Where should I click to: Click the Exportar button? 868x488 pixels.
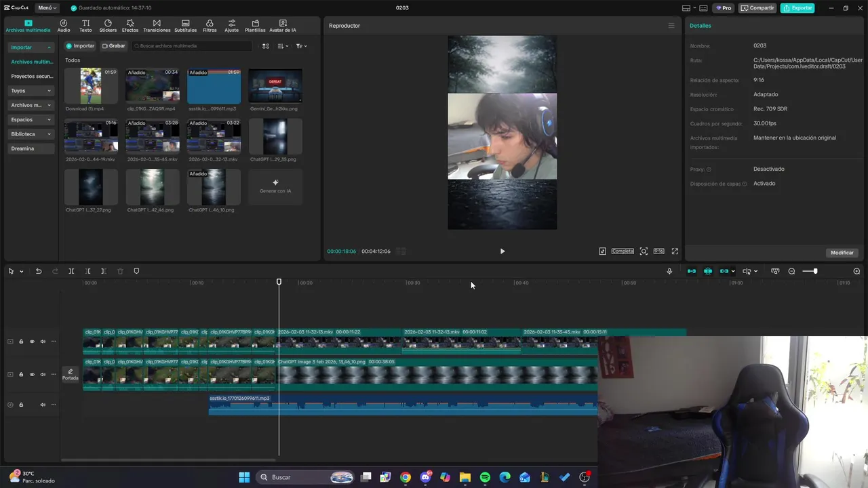[797, 8]
